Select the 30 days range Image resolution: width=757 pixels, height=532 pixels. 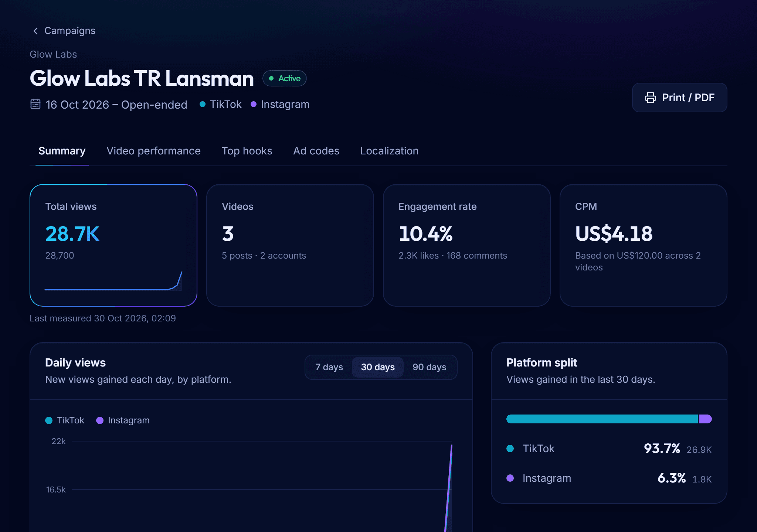tap(378, 367)
